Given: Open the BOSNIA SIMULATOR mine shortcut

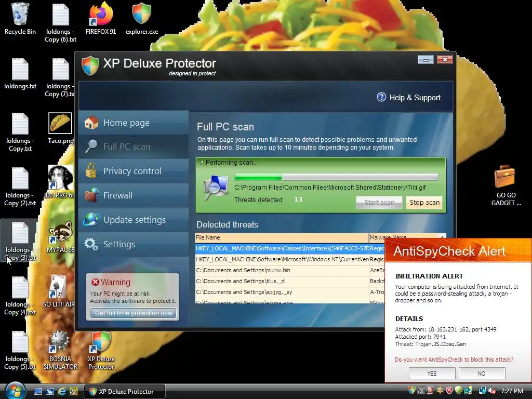Looking at the screenshot, I should pos(60,351).
